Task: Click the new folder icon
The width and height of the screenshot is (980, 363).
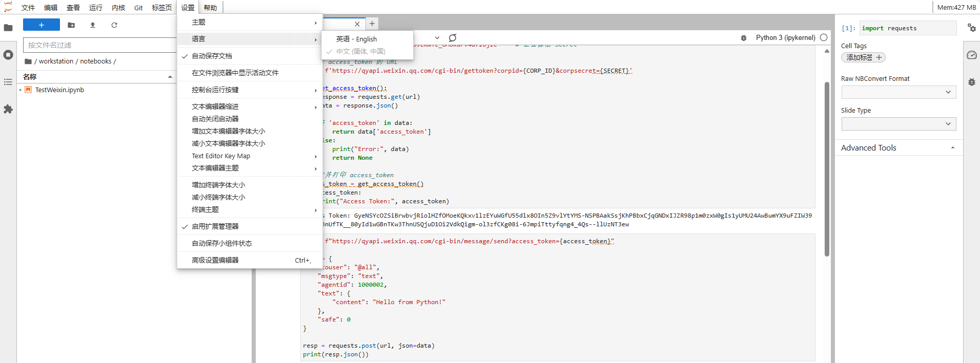Action: click(x=71, y=25)
